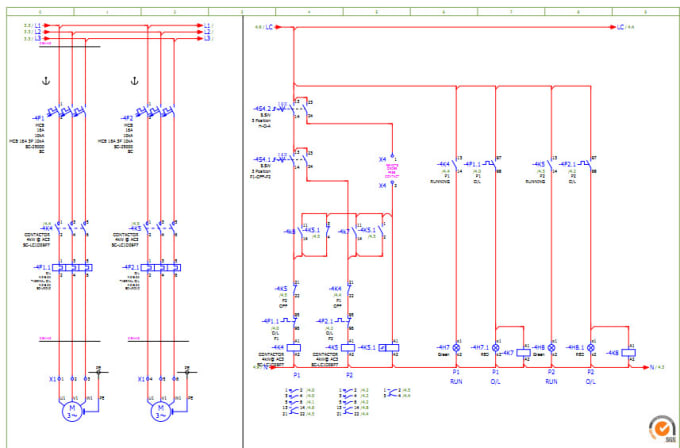Click the magenta text between X4 terminals

click(392, 171)
